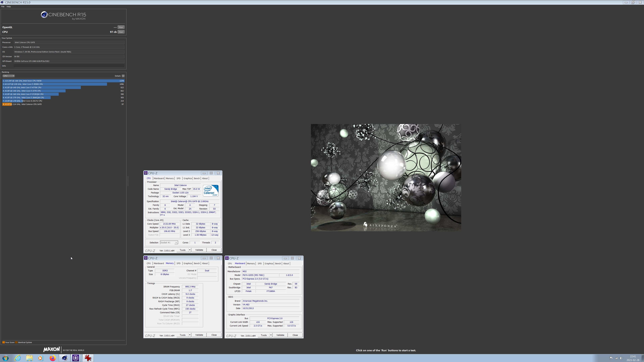Select CPU tab in the Mainboard CPU-Z window

[230, 264]
